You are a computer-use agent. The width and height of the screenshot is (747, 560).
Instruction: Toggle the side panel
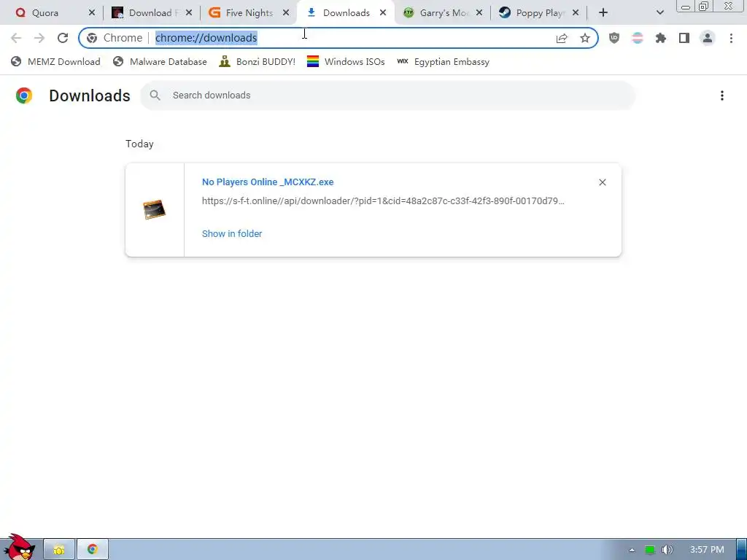(x=684, y=38)
